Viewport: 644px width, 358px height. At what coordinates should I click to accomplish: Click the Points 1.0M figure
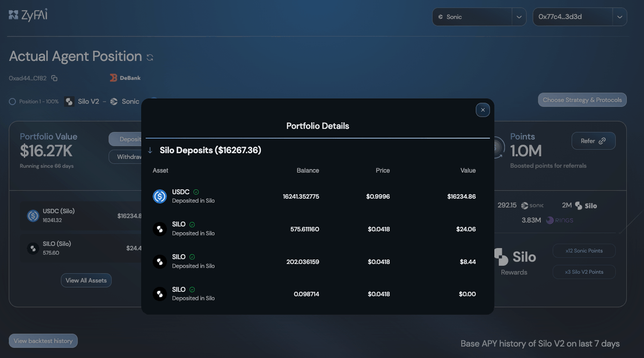(x=526, y=151)
